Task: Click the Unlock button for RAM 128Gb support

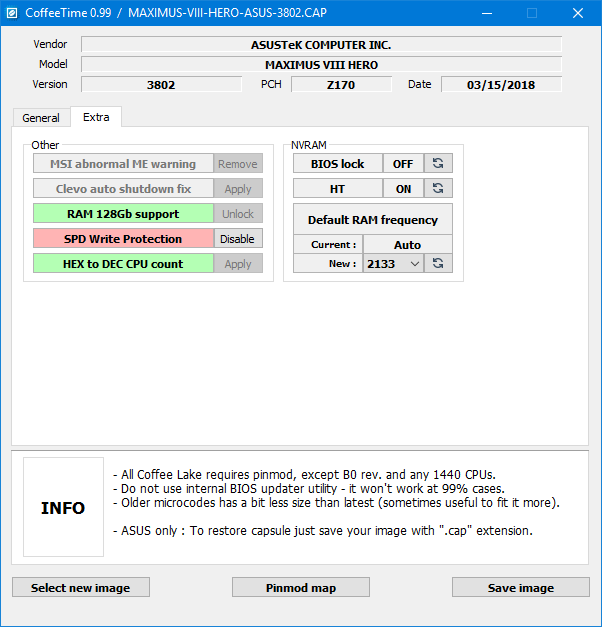Action: (x=238, y=214)
